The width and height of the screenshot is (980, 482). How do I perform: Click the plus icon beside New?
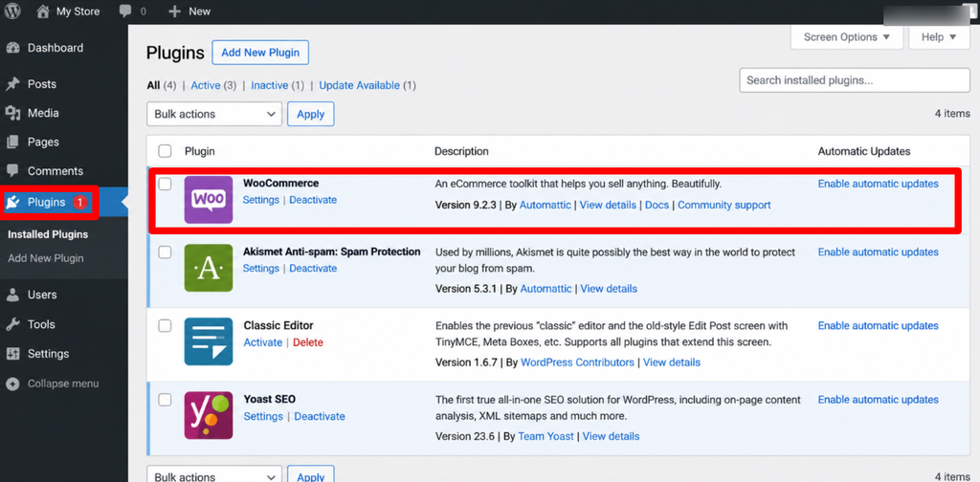(x=175, y=11)
